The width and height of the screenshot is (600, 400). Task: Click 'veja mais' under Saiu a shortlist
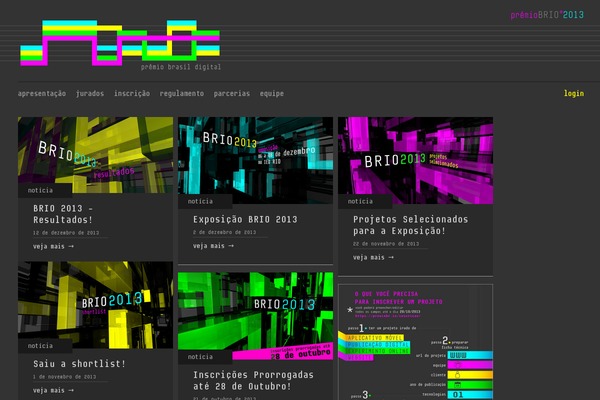click(53, 390)
